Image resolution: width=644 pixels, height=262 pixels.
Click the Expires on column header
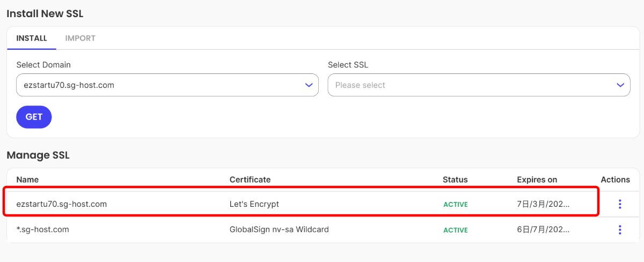point(537,179)
